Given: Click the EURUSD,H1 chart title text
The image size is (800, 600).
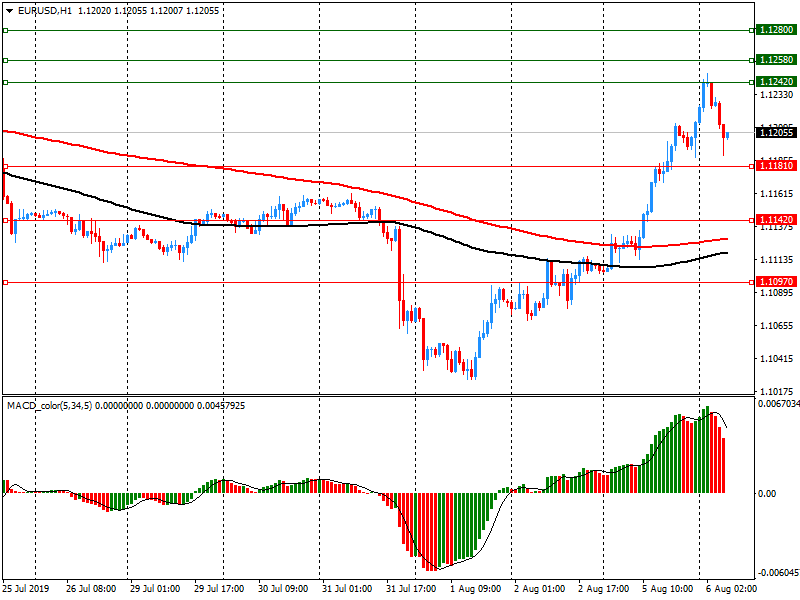Looking at the screenshot, I should coord(44,11).
